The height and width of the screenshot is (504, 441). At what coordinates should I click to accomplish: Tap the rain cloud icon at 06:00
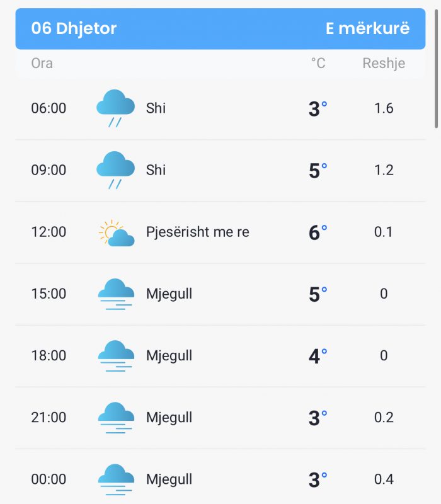pos(115,108)
